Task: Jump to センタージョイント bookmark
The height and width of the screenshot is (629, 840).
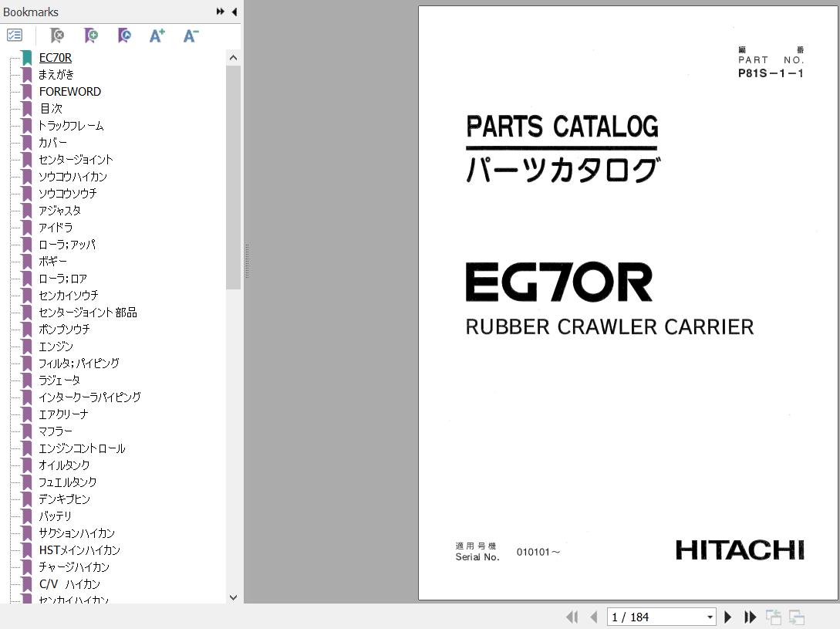Action: (x=76, y=159)
